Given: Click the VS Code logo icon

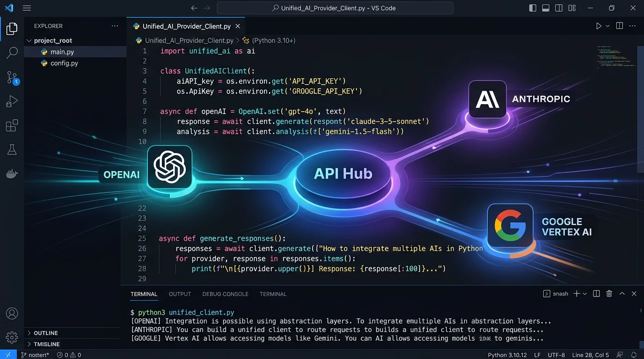Looking at the screenshot, I should (9, 8).
